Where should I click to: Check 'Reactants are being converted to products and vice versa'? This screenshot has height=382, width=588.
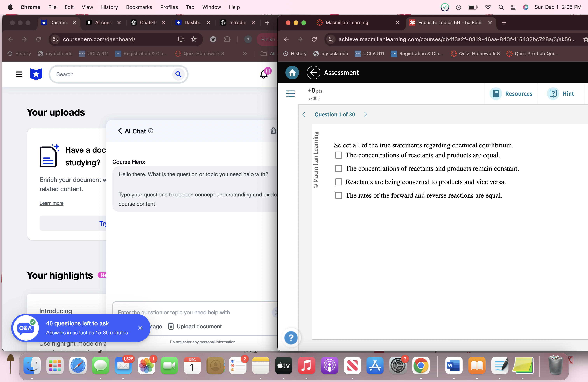click(x=339, y=182)
